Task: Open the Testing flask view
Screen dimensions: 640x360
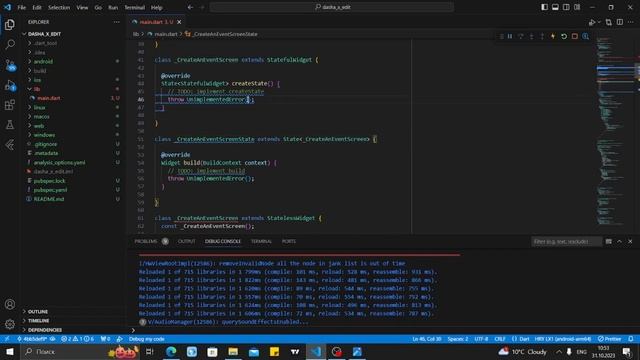Action: 10,124
